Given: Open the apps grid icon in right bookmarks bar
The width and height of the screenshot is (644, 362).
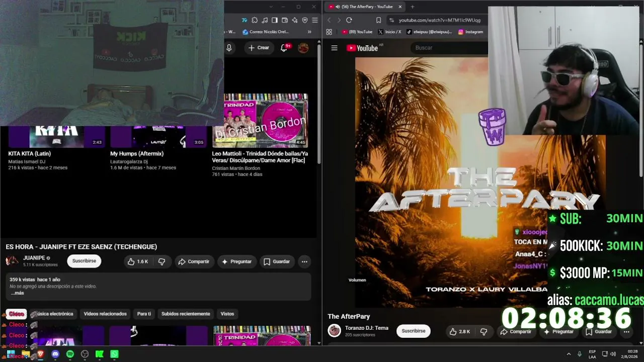Looking at the screenshot, I should click(x=329, y=32).
